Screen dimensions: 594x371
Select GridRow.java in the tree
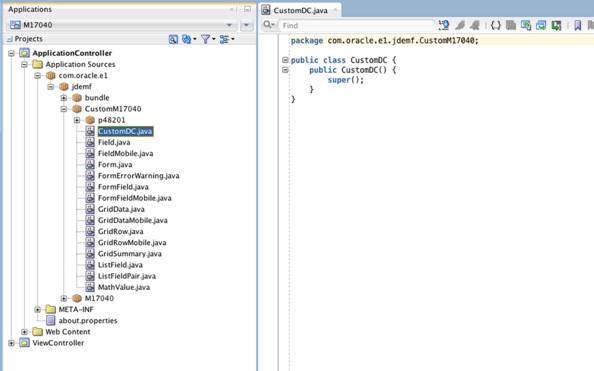[120, 232]
